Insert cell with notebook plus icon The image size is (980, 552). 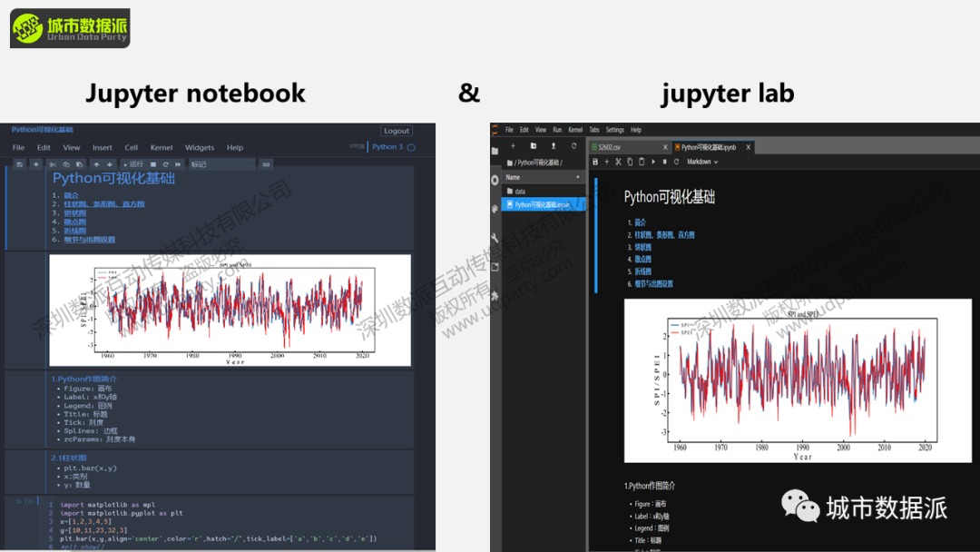click(35, 164)
